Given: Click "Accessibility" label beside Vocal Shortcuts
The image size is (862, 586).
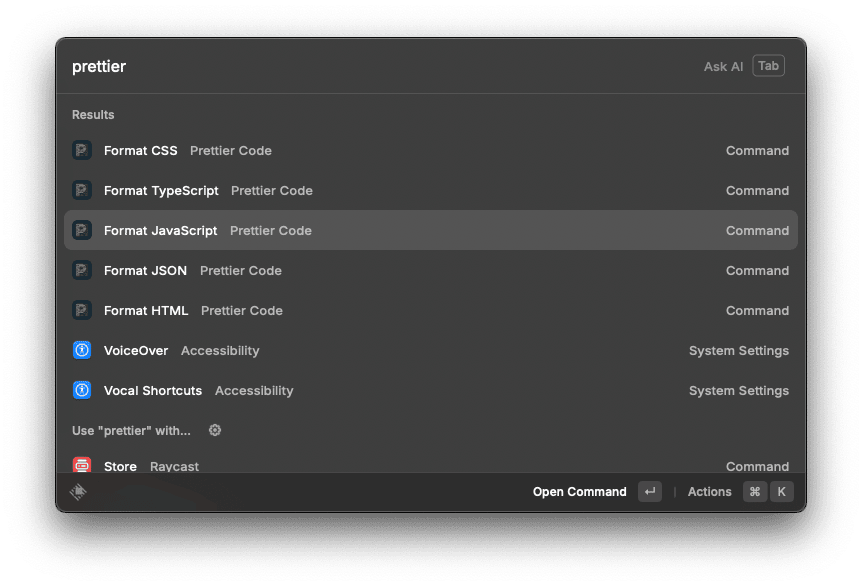Looking at the screenshot, I should point(255,391).
